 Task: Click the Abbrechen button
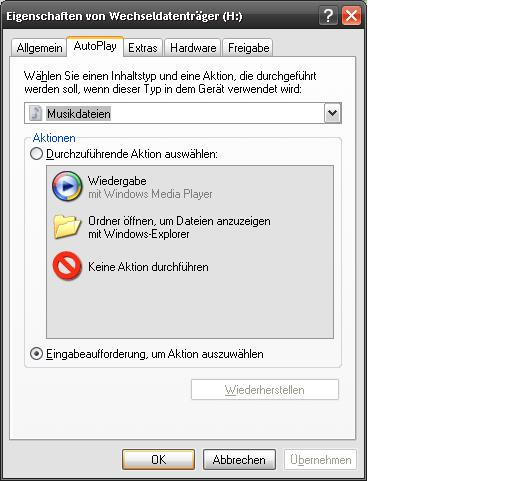tap(239, 460)
